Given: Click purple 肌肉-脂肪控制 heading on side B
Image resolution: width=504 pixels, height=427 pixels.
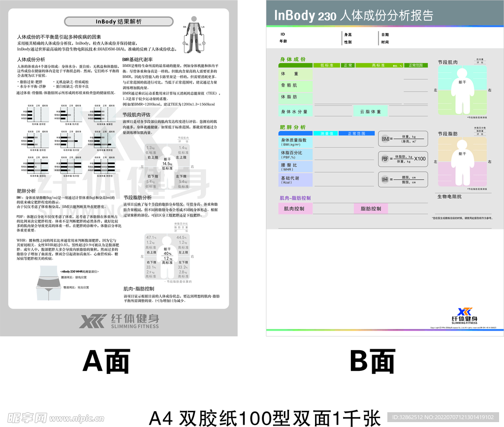Looking at the screenshot, I should [x=295, y=198].
